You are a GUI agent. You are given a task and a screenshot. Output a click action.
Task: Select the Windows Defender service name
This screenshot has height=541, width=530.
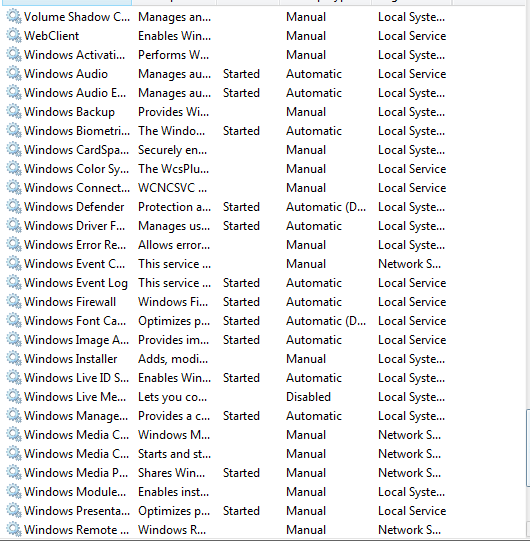click(x=74, y=207)
